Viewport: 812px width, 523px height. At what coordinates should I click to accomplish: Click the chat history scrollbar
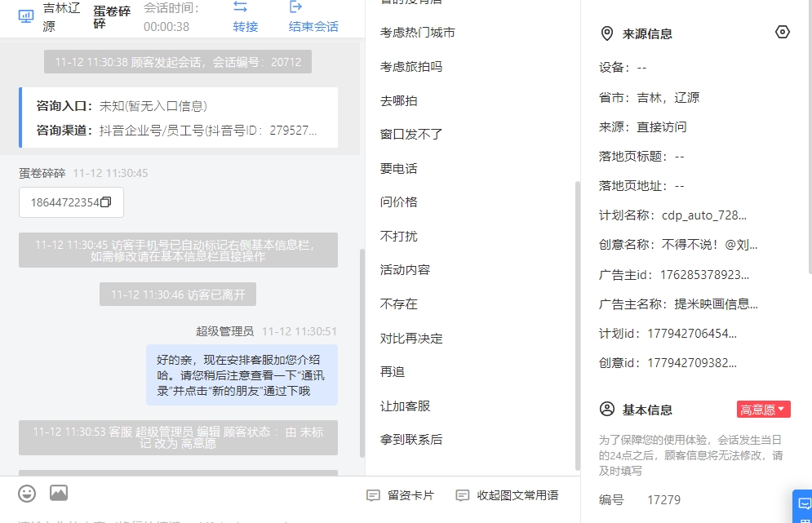click(x=362, y=353)
